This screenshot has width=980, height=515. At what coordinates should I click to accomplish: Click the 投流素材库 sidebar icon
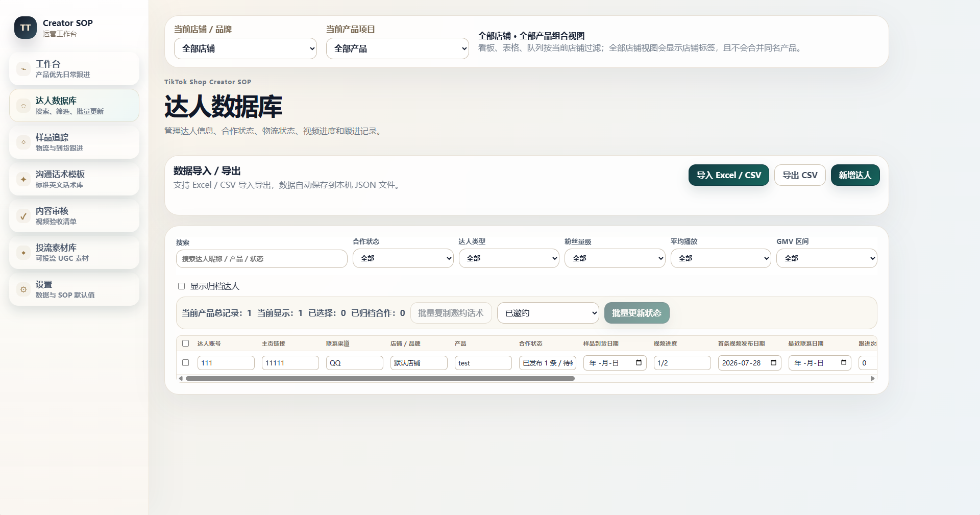(23, 253)
